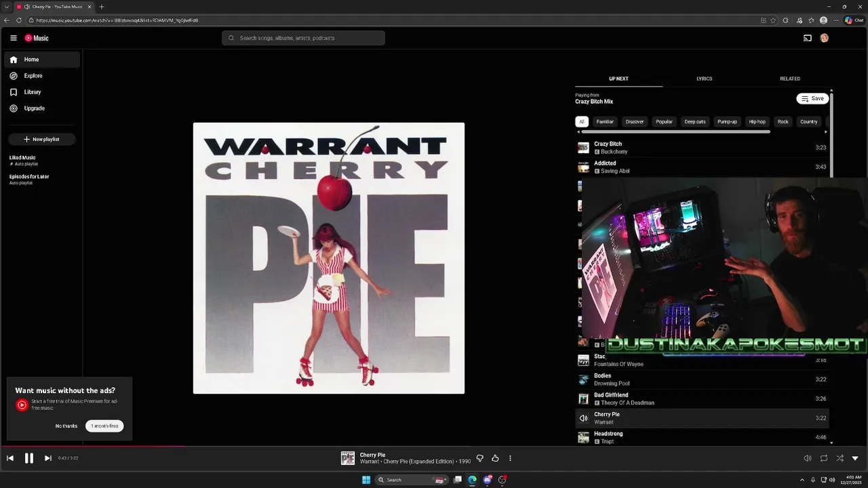868x488 pixels.
Task: Open Library in the sidebar
Action: [42, 92]
